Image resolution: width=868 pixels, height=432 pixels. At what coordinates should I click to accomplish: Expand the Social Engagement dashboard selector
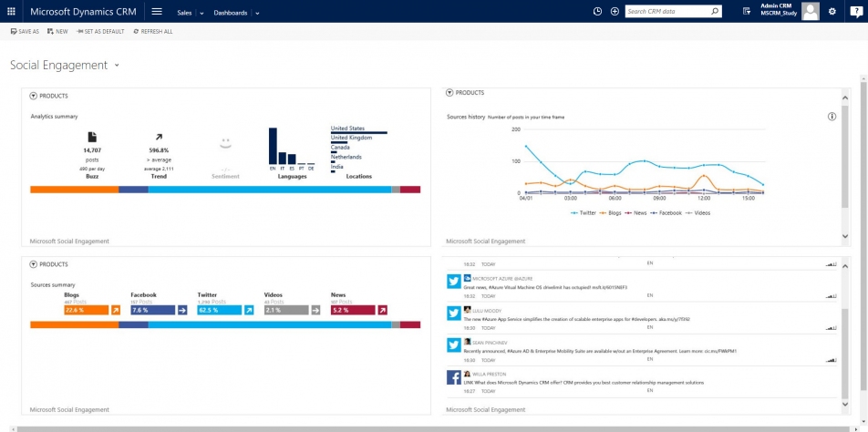117,66
